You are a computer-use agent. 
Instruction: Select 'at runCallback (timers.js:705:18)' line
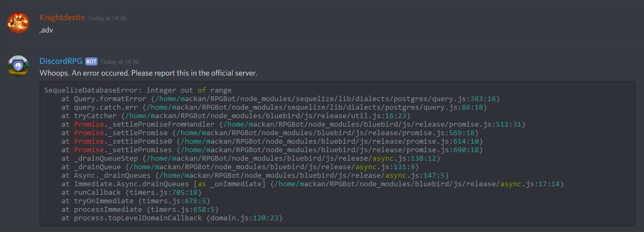(x=131, y=193)
